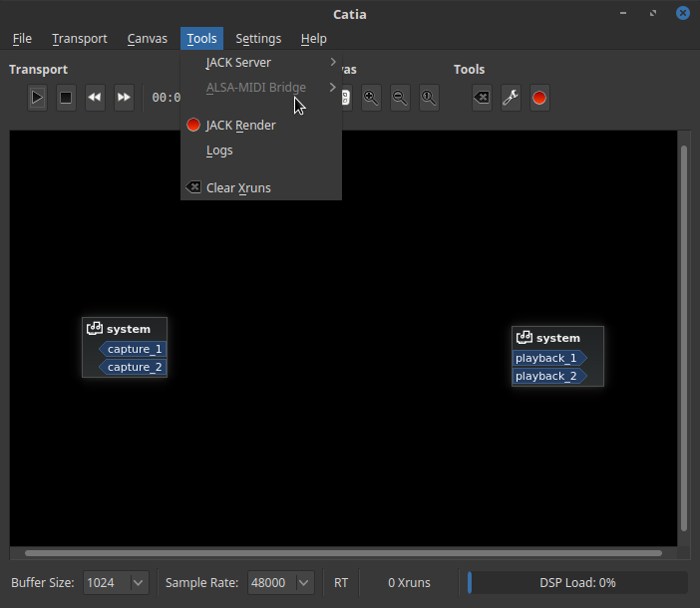Zoom in on the canvas
Image resolution: width=700 pixels, height=608 pixels.
[371, 98]
